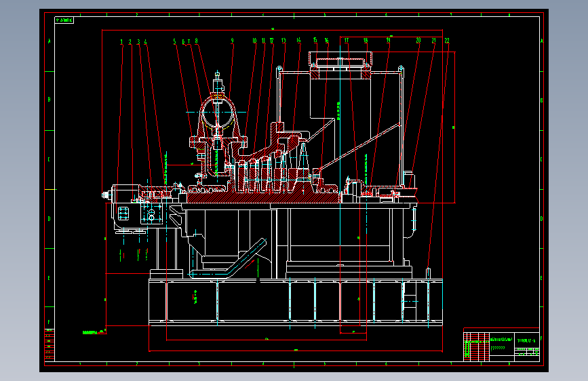Click the drawing number cell in title block

[526, 340]
